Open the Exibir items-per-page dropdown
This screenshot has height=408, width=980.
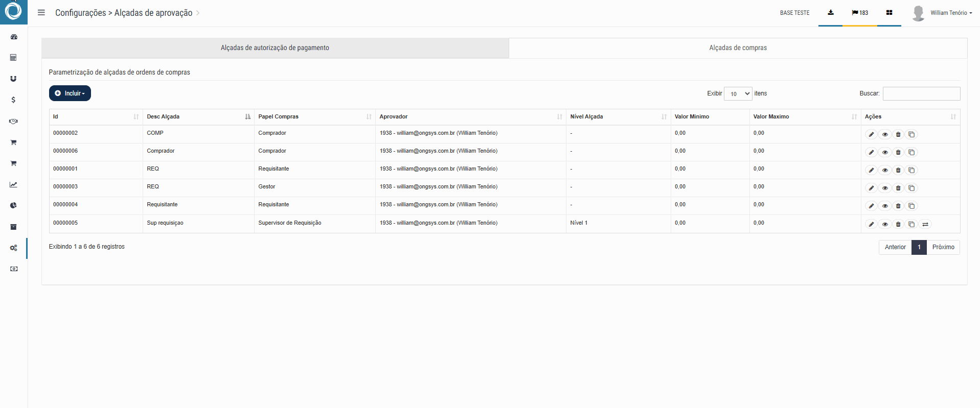click(738, 93)
